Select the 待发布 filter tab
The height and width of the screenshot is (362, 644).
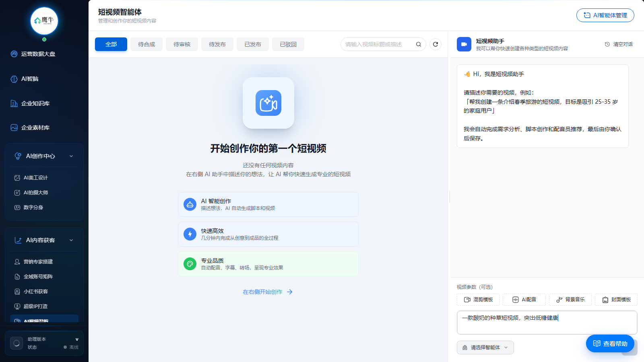pyautogui.click(x=217, y=44)
